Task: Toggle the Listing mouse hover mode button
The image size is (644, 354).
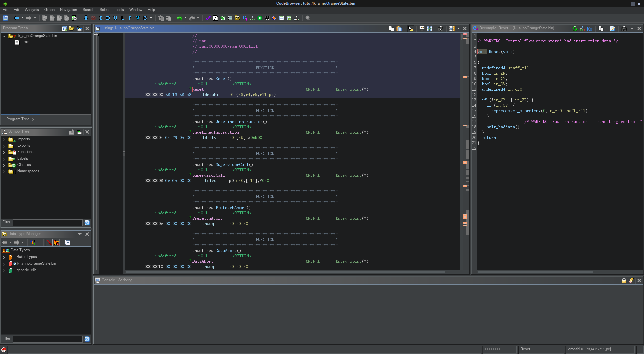Action: click(410, 29)
